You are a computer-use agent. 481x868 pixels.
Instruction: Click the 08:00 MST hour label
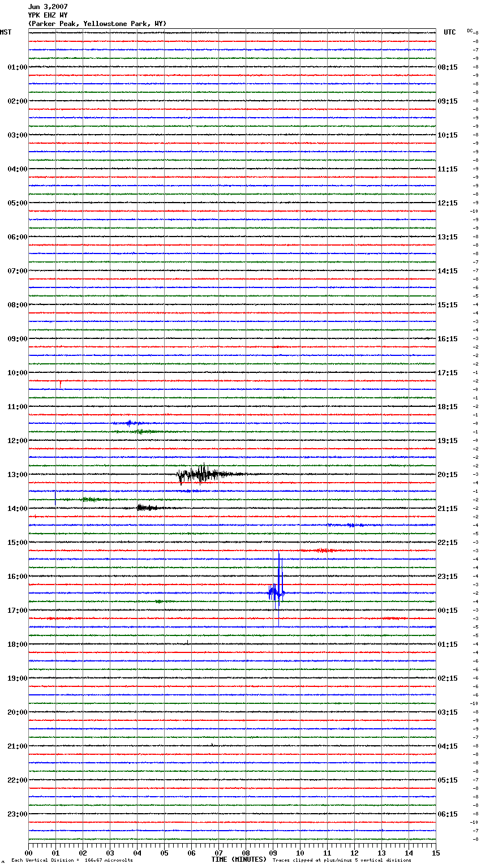(x=18, y=305)
